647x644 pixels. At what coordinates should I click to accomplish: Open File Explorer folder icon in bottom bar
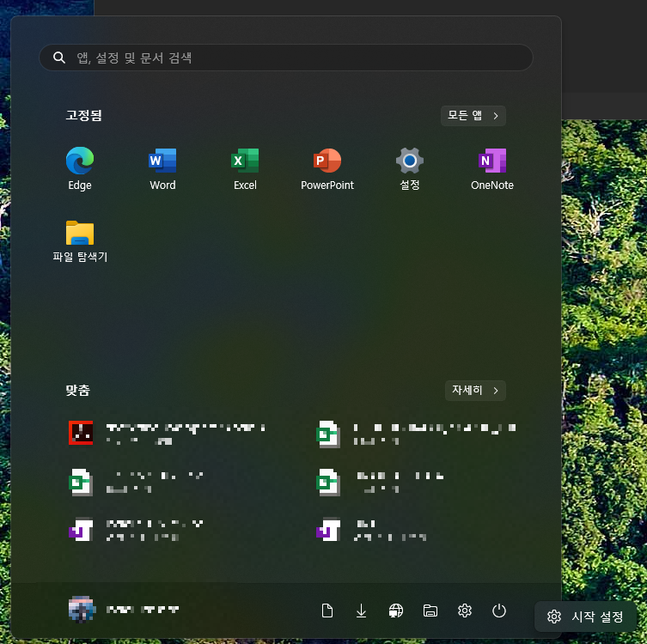(x=430, y=611)
